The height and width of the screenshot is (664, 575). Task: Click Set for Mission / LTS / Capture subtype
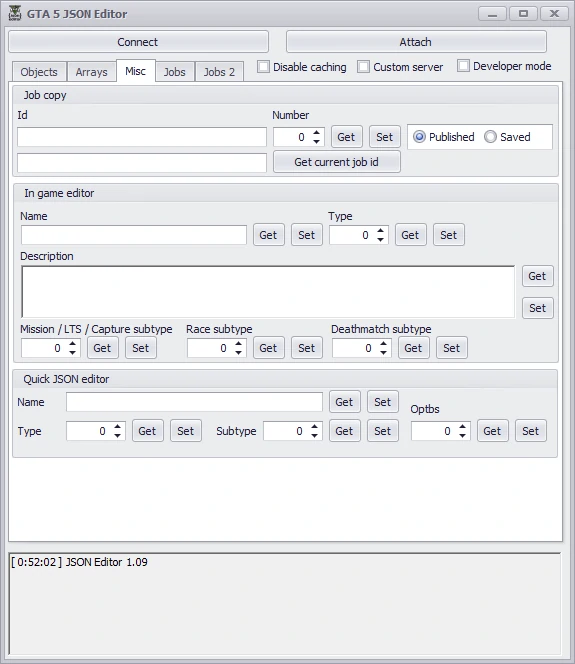(x=141, y=348)
